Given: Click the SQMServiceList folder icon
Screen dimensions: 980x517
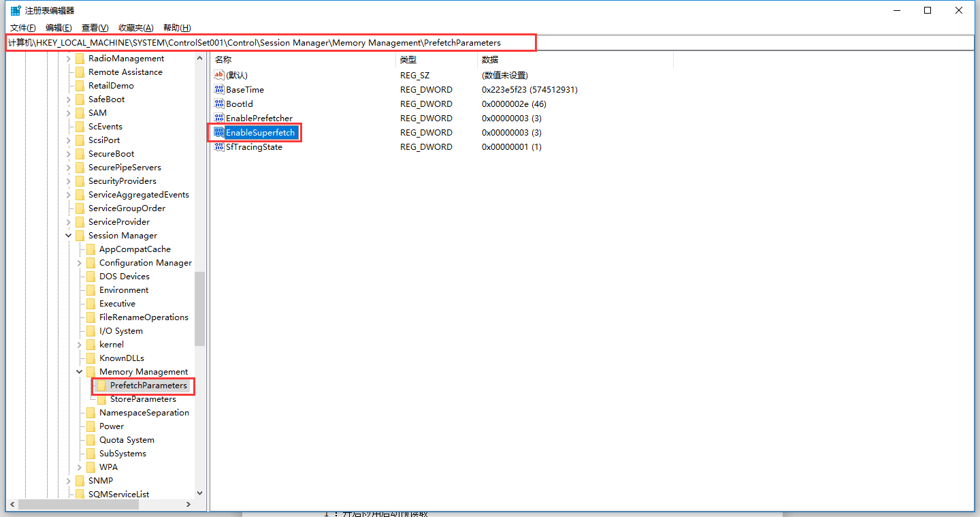Looking at the screenshot, I should click(x=80, y=495).
